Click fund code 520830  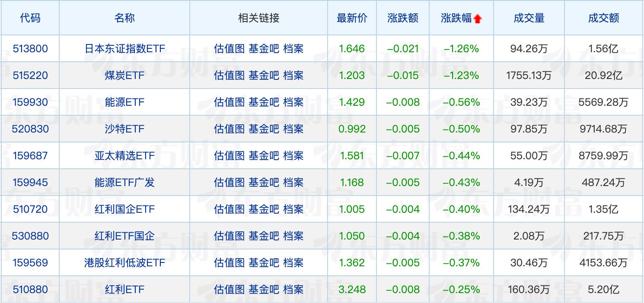coord(30,129)
